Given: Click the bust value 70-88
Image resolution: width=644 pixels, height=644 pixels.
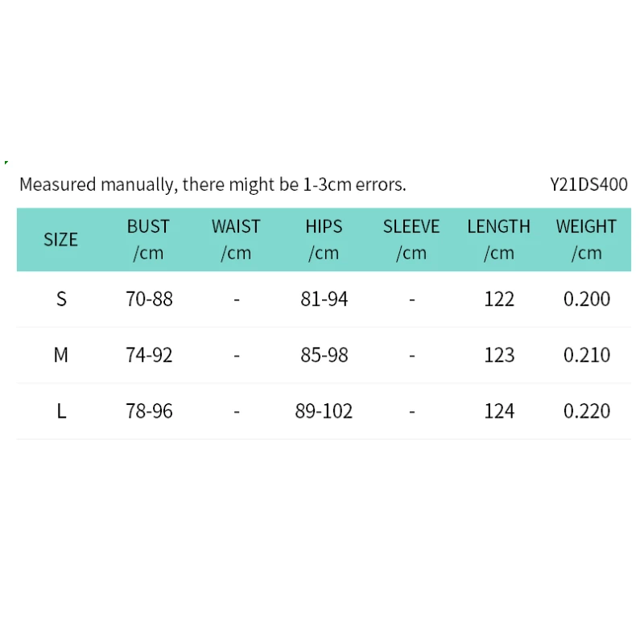Looking at the screenshot, I should point(149,299).
